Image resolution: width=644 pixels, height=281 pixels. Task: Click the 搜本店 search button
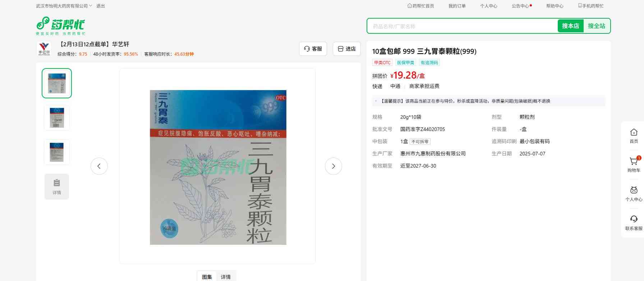(570, 26)
